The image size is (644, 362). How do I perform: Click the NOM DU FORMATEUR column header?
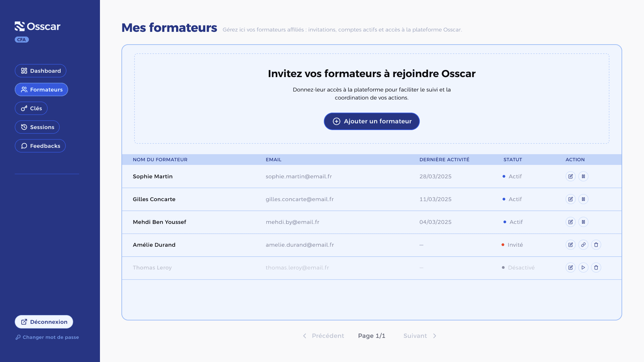pos(160,160)
